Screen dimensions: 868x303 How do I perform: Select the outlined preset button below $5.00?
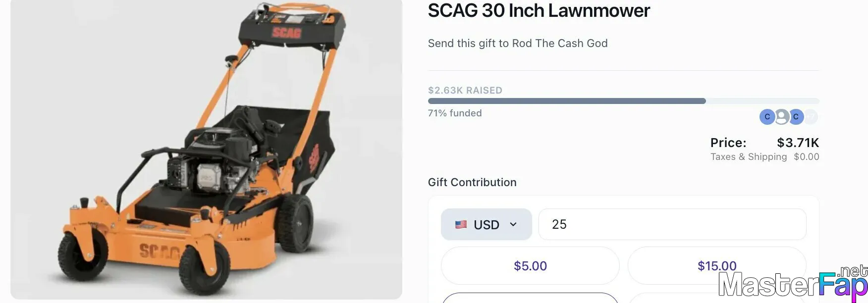click(x=530, y=298)
